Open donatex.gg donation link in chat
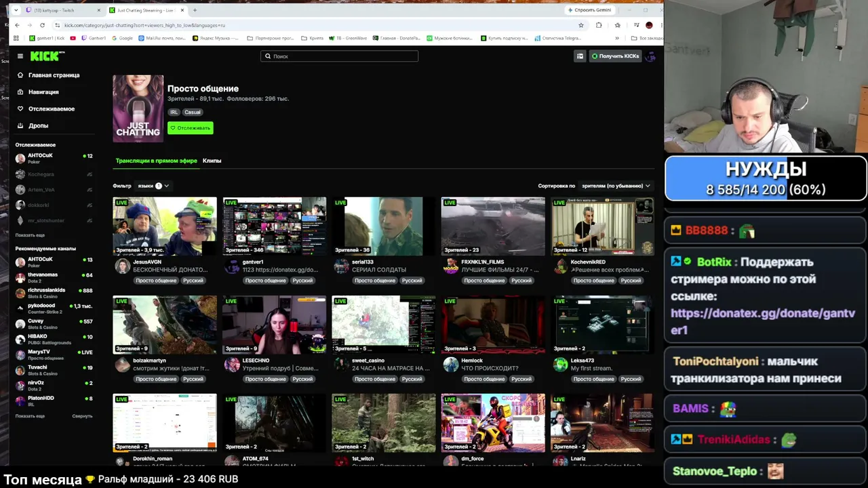Screen dimensions: 868x488 (x=763, y=321)
